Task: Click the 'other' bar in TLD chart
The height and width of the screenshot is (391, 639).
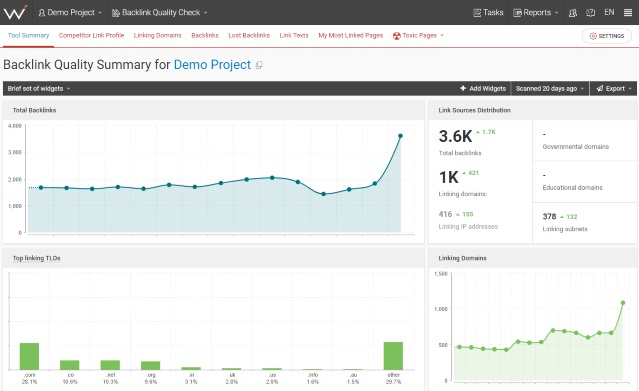Action: click(x=393, y=356)
